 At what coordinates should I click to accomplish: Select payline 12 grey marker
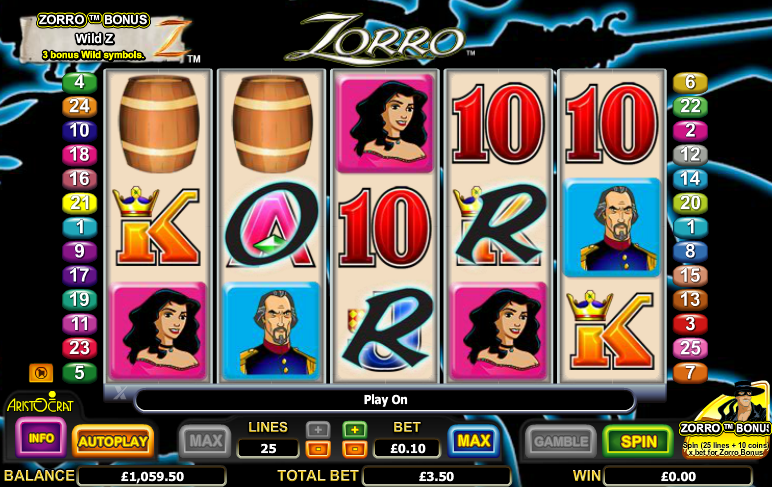pyautogui.click(x=690, y=155)
